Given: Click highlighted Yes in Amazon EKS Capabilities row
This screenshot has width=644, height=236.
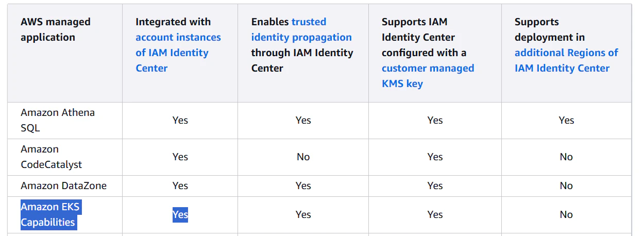Looking at the screenshot, I should tap(180, 214).
